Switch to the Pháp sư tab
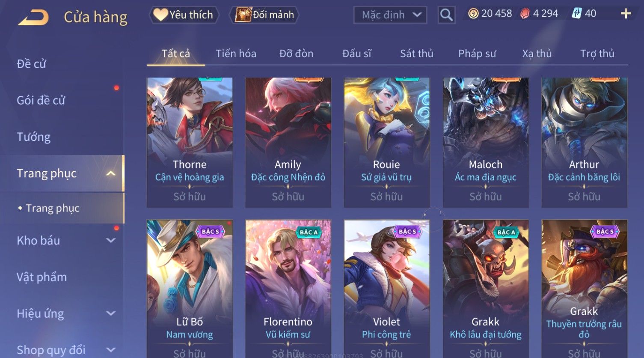644x358 pixels. tap(477, 54)
